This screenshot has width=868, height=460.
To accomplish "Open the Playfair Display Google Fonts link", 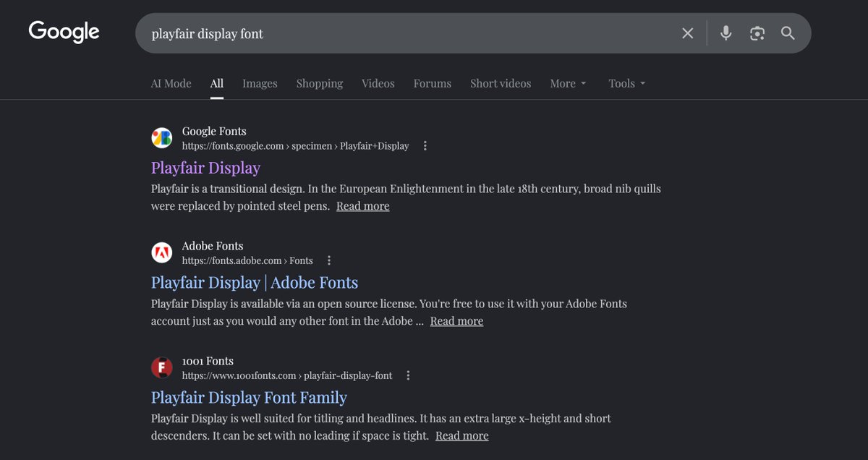I will point(205,168).
